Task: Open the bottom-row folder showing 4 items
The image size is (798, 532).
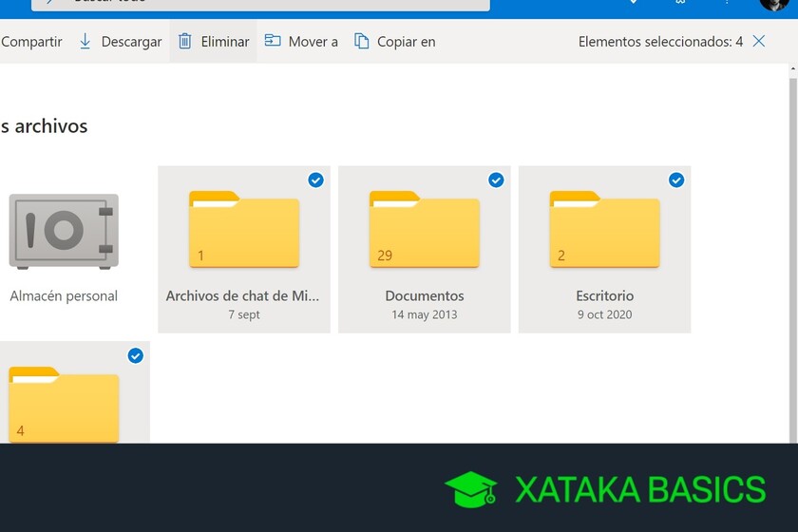Action: click(x=64, y=405)
